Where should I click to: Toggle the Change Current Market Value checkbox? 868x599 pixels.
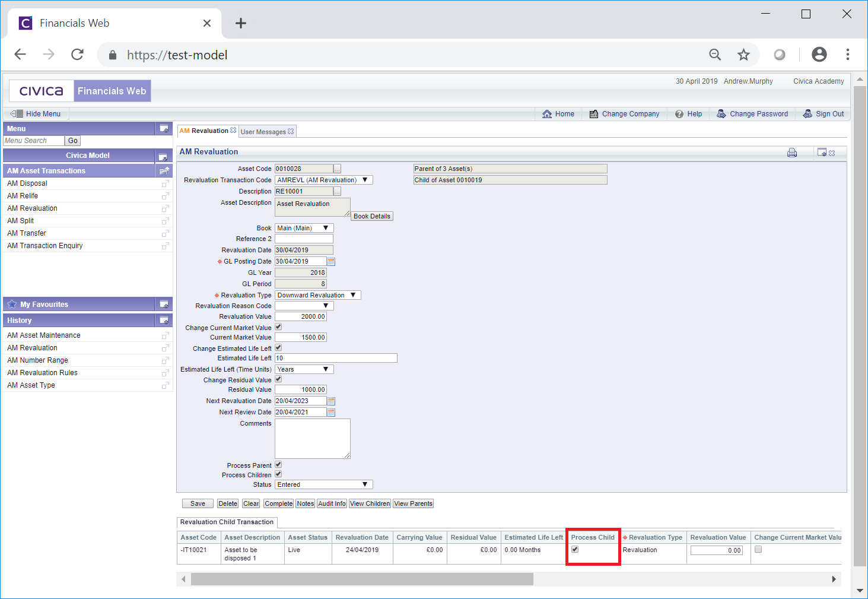(x=278, y=327)
